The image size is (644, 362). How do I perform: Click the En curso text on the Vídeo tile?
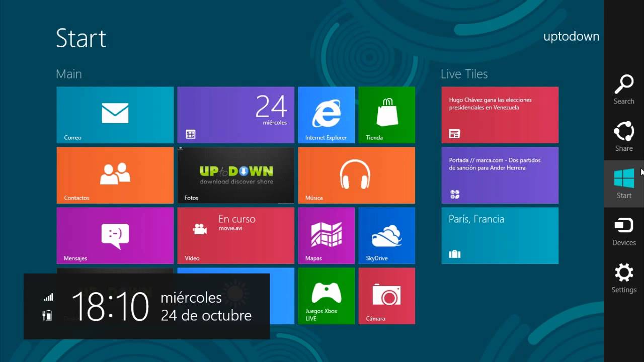236,219
